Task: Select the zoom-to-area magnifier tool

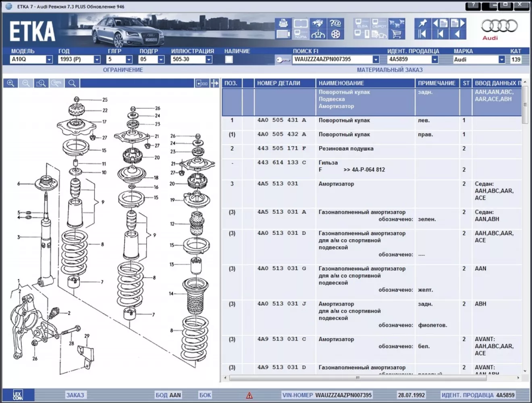Action: 41,83
